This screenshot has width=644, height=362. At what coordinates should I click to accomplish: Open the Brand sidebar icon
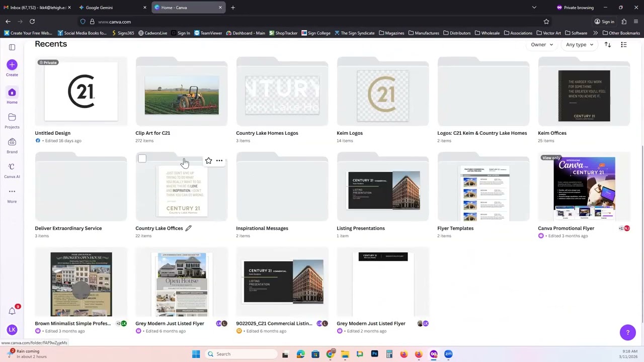point(12,145)
